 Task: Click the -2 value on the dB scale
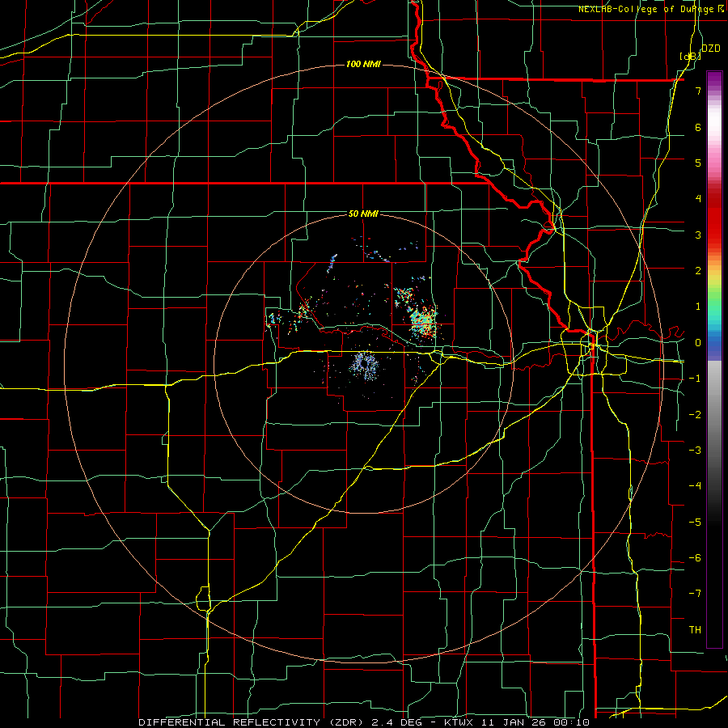(x=695, y=415)
